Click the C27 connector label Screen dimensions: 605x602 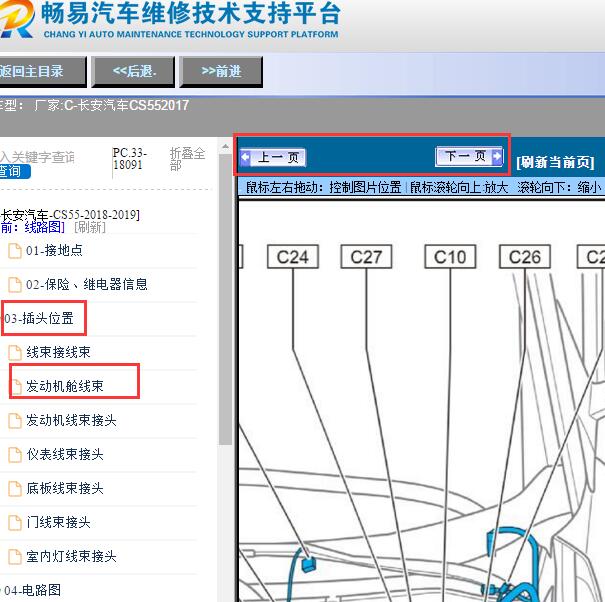366,257
